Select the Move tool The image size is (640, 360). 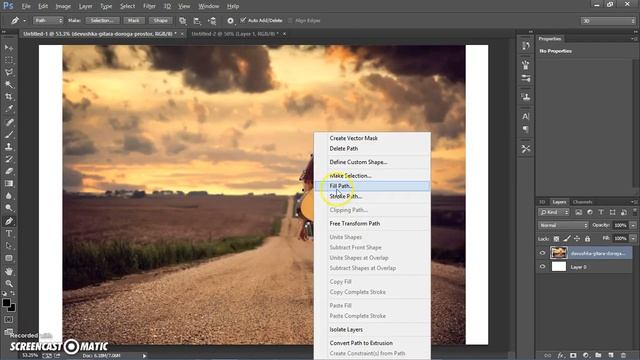click(9, 48)
